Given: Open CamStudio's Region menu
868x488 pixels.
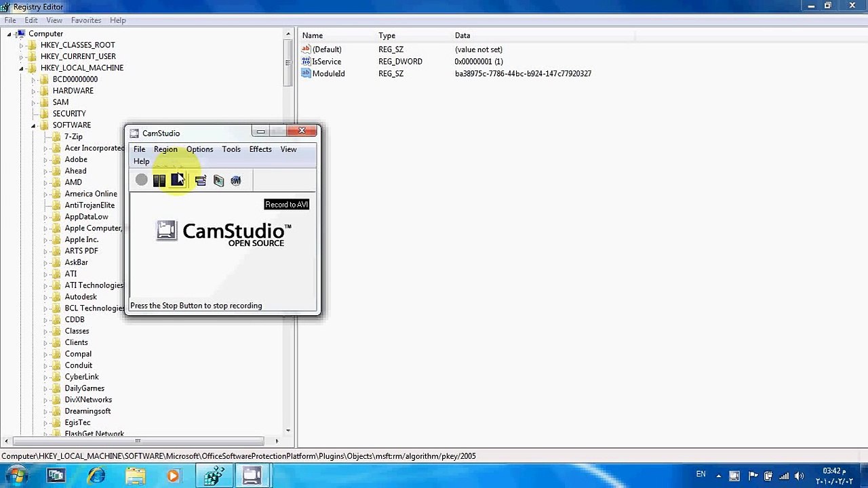Looking at the screenshot, I should (165, 149).
